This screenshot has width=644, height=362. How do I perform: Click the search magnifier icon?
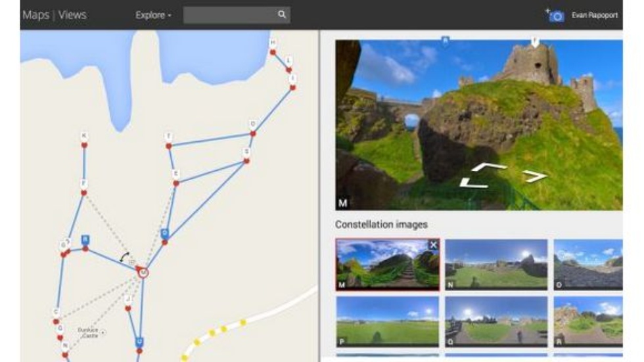281,14
